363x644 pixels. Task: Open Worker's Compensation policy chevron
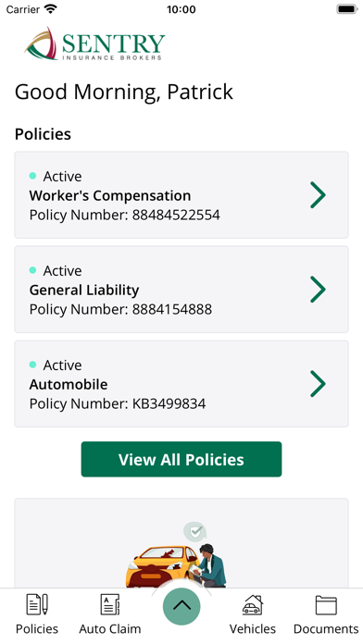point(318,195)
